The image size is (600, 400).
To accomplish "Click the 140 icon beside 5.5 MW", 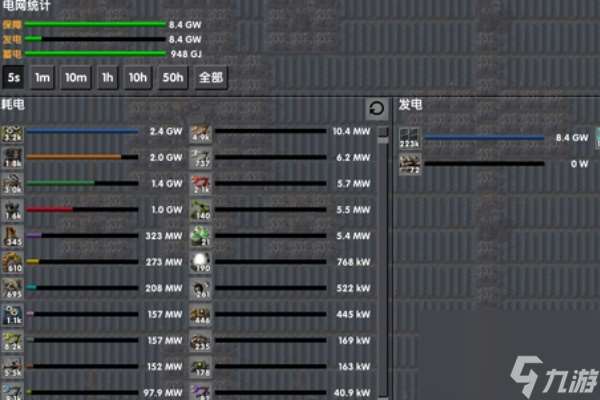I will point(201,210).
